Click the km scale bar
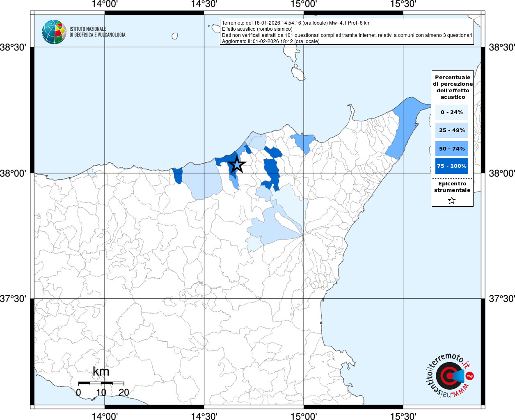Viewport: 515px width, 420px height. tap(101, 383)
